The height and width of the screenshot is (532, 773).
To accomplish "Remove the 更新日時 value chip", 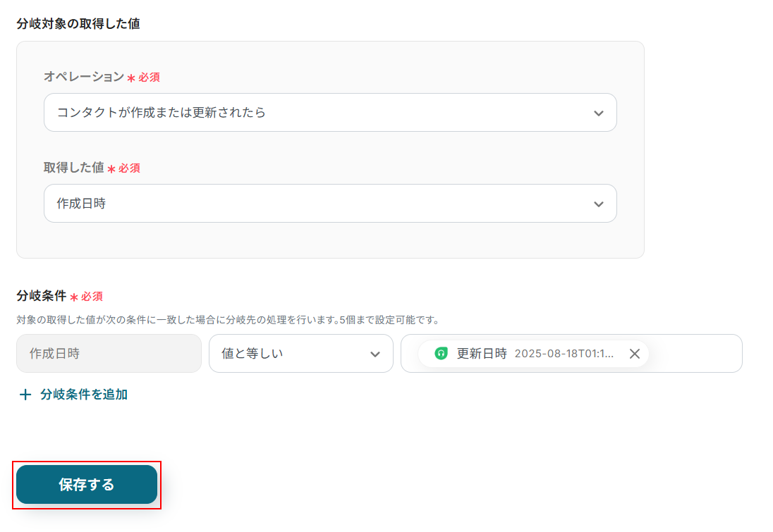I will pos(635,354).
